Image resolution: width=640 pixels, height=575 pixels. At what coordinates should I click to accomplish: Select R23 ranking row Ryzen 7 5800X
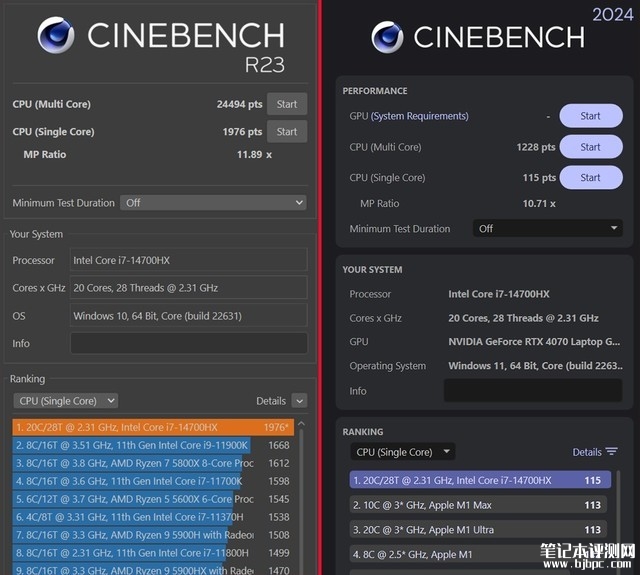click(153, 463)
